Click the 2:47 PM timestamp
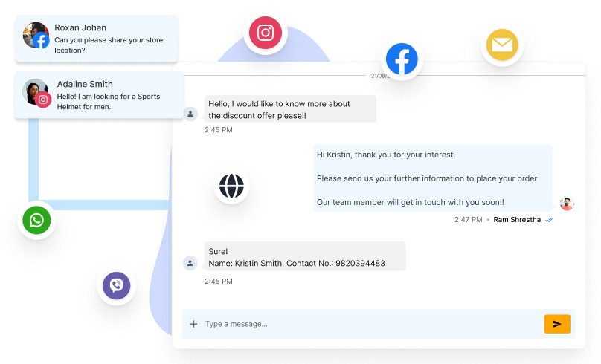Viewport: 601px width, 364px height. pos(469,220)
